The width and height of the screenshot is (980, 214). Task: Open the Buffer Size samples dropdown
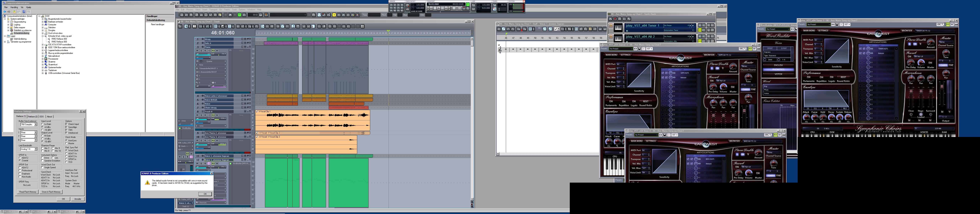point(36,124)
